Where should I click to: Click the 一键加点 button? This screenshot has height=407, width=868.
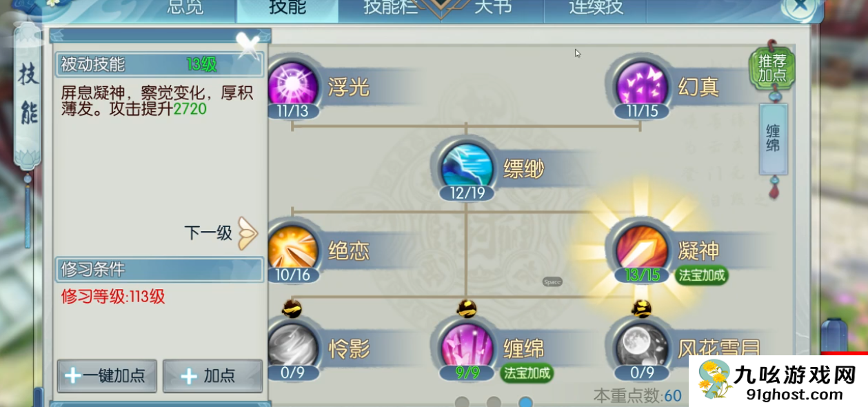[107, 375]
